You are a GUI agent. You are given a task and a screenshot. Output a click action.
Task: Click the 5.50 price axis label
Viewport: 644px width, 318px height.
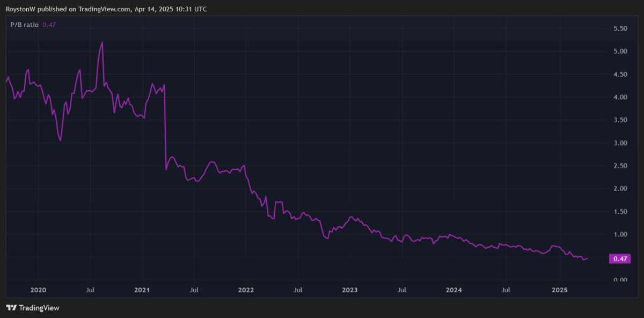620,28
